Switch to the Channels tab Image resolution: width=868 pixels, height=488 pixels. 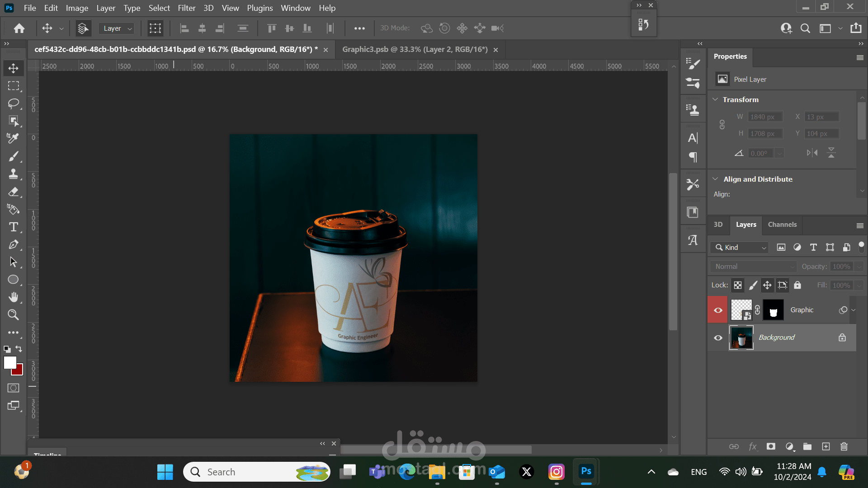click(x=782, y=225)
